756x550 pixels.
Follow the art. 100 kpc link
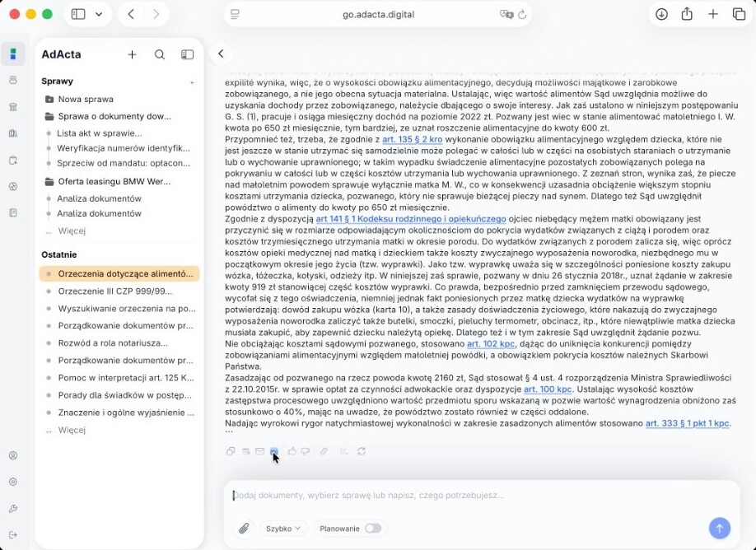click(548, 389)
